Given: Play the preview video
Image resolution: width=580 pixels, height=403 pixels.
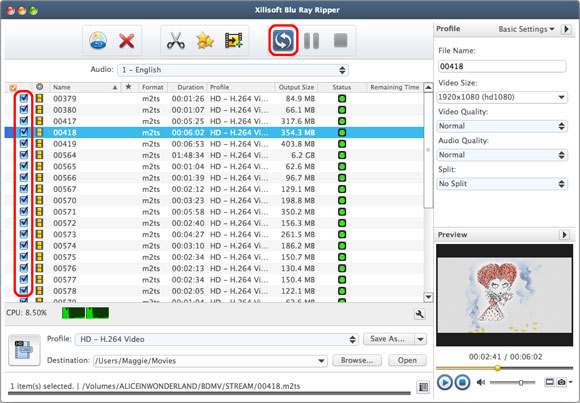Looking at the screenshot, I should 445,382.
